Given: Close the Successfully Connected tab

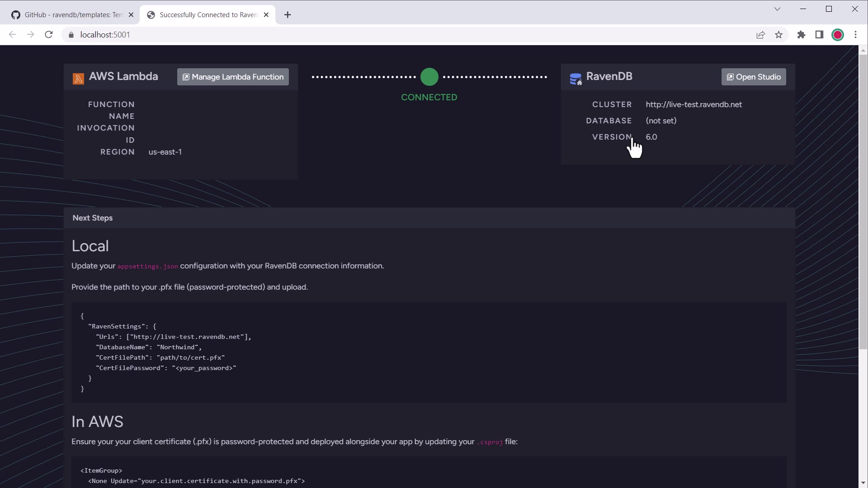Looking at the screenshot, I should (x=266, y=15).
